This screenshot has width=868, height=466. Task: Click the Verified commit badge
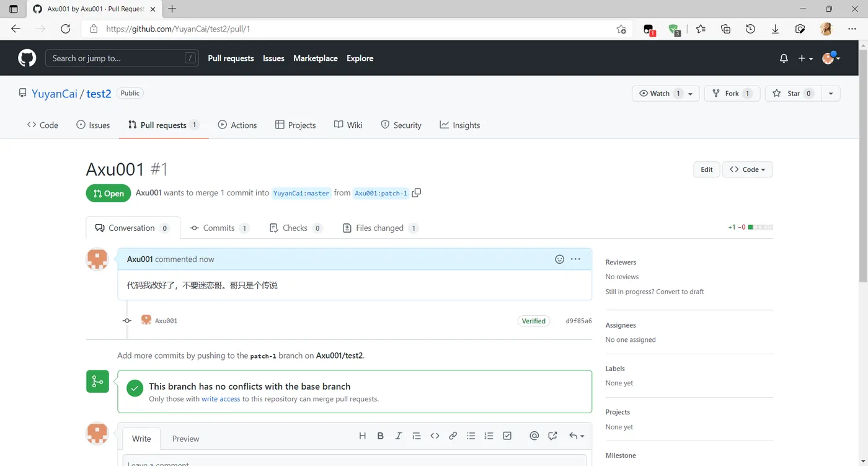point(534,321)
